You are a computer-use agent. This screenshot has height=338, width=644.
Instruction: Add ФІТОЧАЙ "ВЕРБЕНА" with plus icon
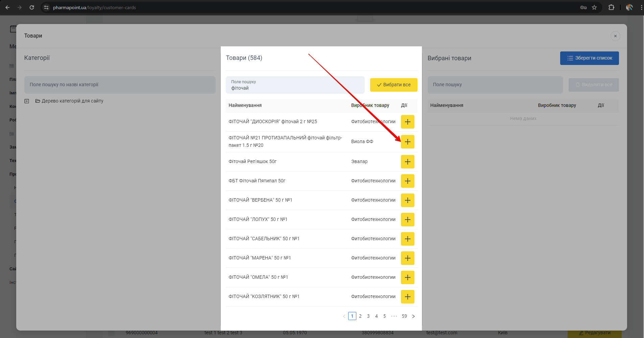pyautogui.click(x=407, y=200)
